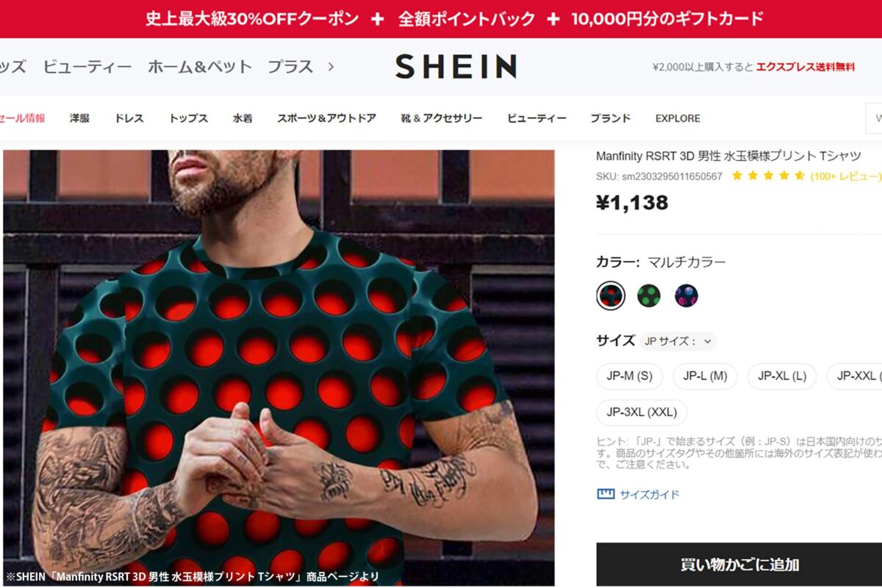Click the product T-shirt image
Image resolution: width=882 pixels, height=588 pixels.
tap(279, 367)
